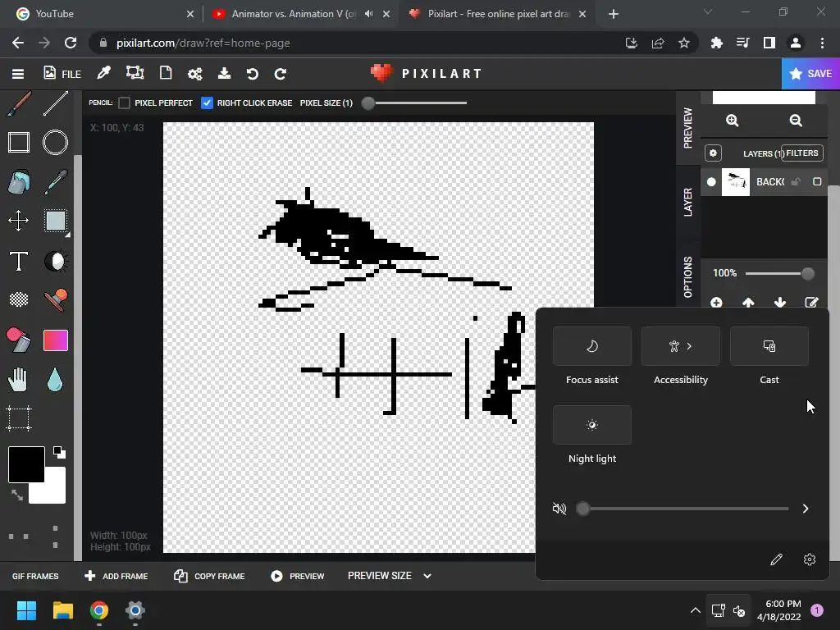Toggle the Background layer lock

pyautogui.click(x=796, y=182)
